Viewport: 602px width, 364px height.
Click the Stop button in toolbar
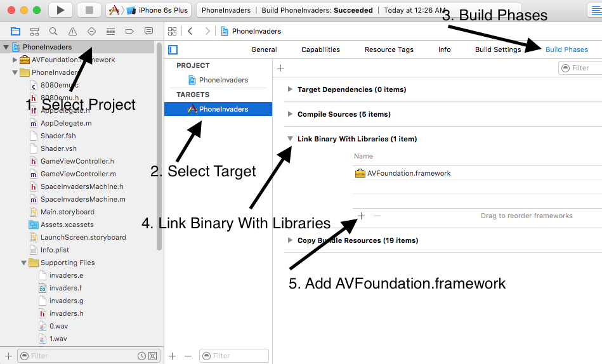[89, 10]
